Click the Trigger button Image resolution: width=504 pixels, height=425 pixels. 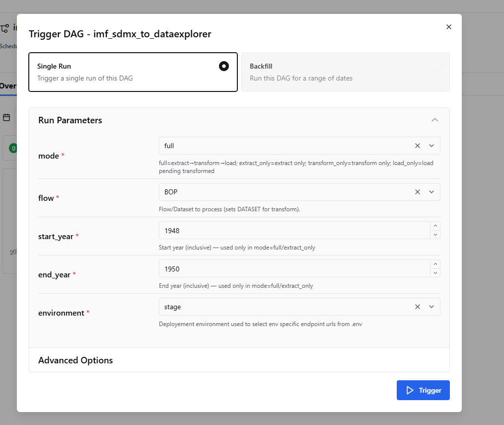point(423,390)
